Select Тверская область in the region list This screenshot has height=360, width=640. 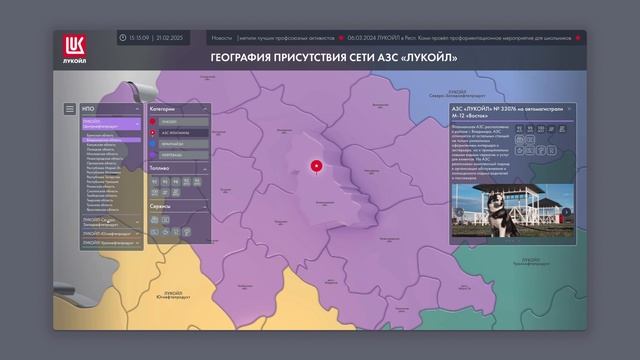coord(100,200)
